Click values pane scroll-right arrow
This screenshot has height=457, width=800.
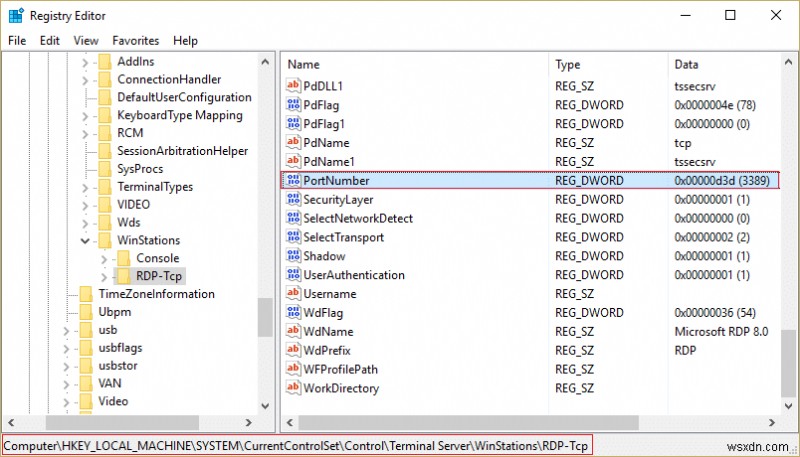point(772,422)
